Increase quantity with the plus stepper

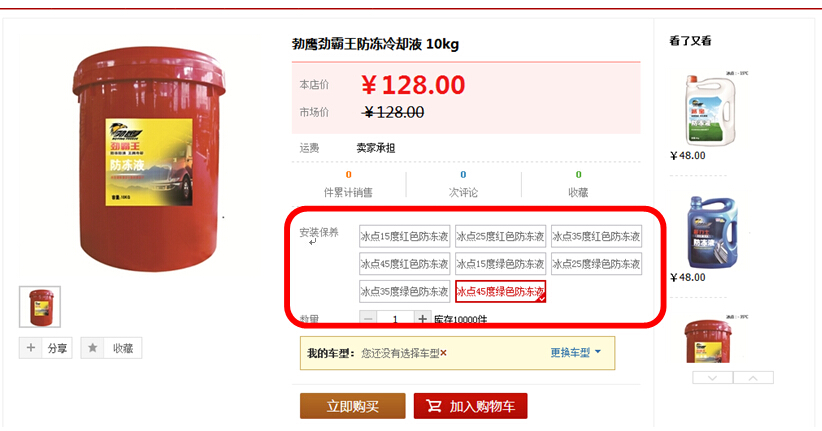[x=423, y=318]
